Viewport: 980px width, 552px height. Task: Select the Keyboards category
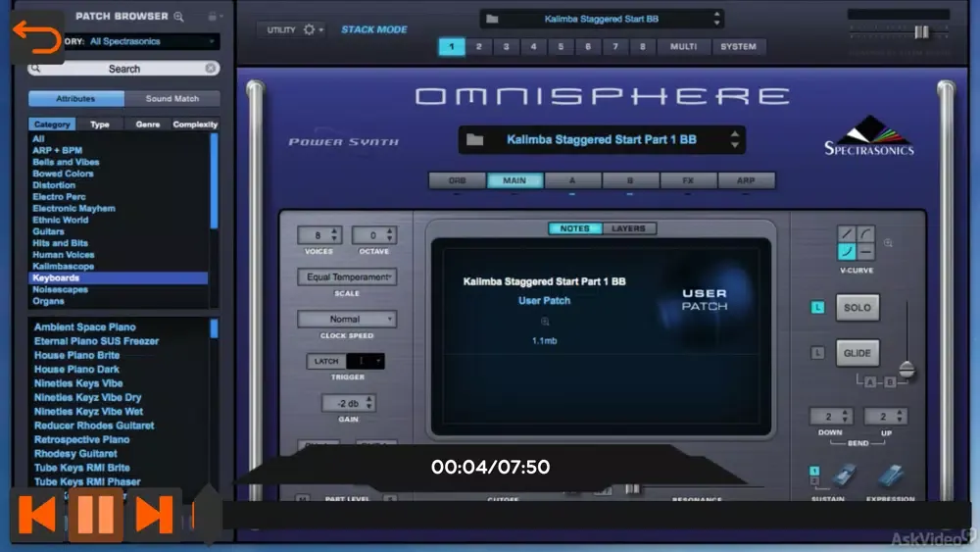click(x=119, y=277)
